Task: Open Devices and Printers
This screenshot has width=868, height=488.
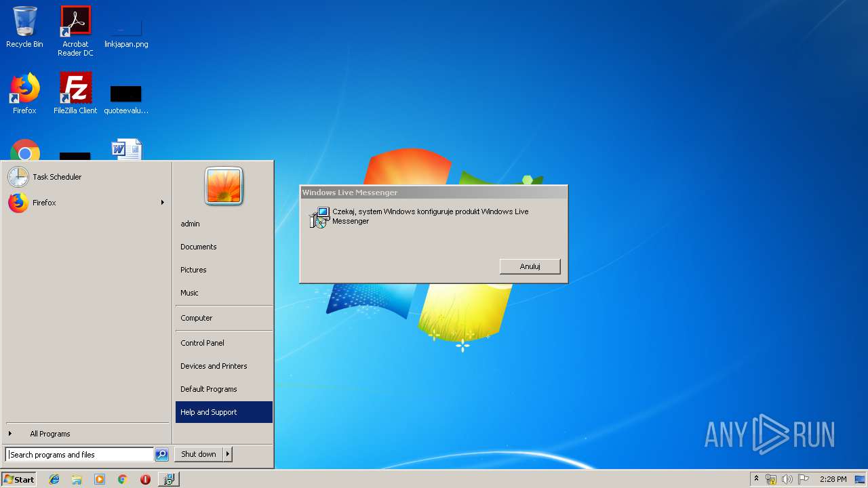Action: click(224, 366)
